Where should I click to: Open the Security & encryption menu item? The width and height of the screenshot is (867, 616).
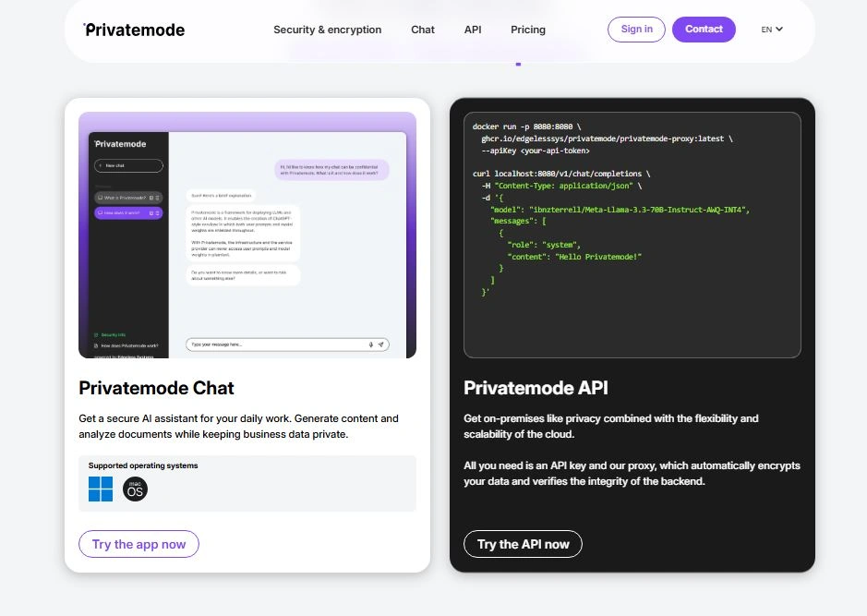pos(327,30)
